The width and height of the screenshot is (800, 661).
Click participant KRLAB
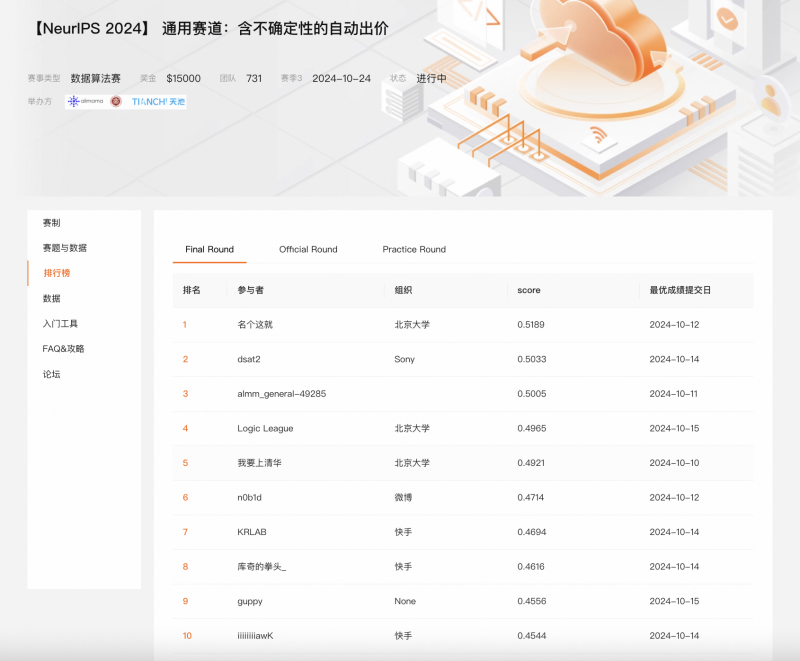252,532
